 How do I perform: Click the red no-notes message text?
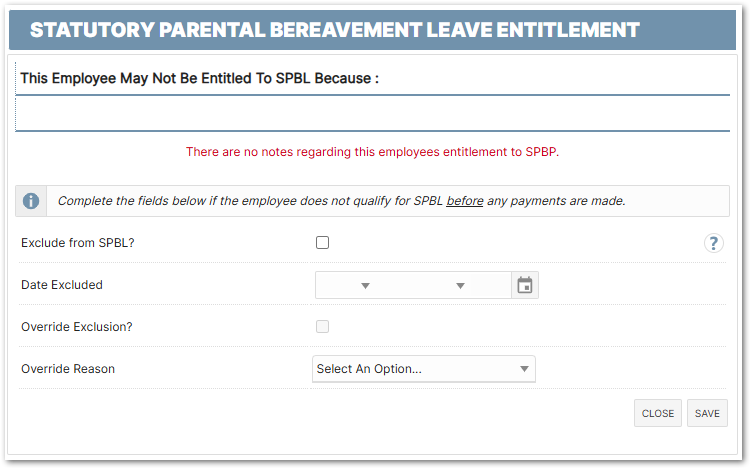coord(372,152)
